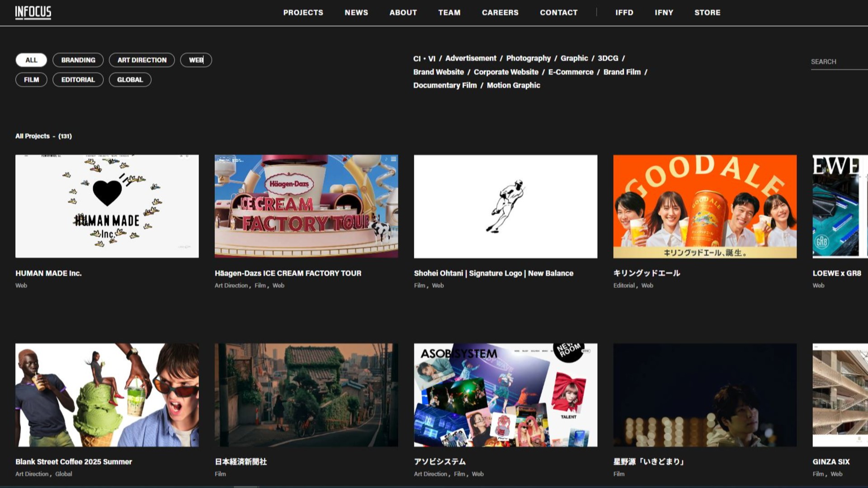Select the GLOBAL filter pill
Image resolution: width=868 pixels, height=488 pixels.
[x=130, y=80]
